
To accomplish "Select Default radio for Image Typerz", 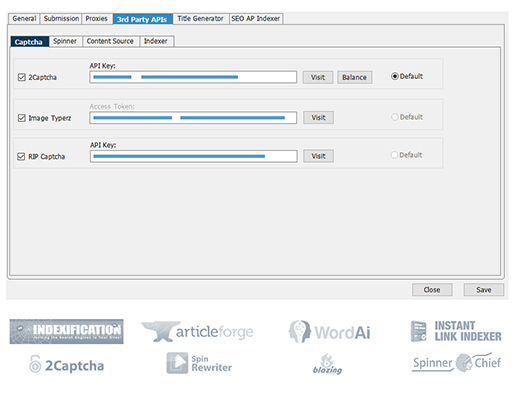I will (395, 117).
